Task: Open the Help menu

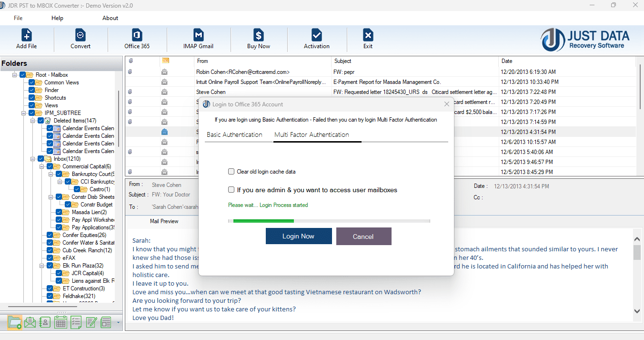Action: pyautogui.click(x=57, y=18)
